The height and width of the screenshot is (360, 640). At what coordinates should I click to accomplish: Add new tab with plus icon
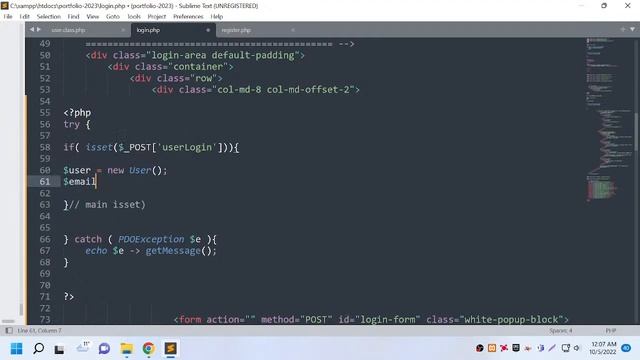point(622,29)
